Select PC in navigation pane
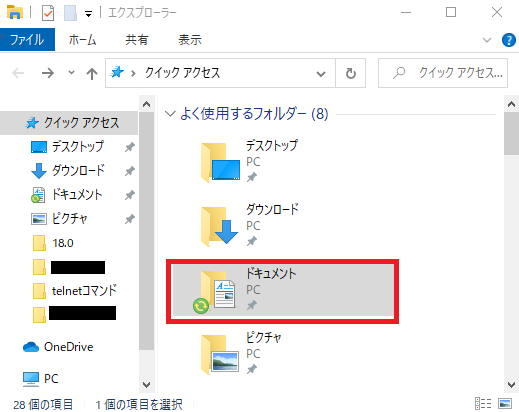The width and height of the screenshot is (519, 412). [x=41, y=379]
